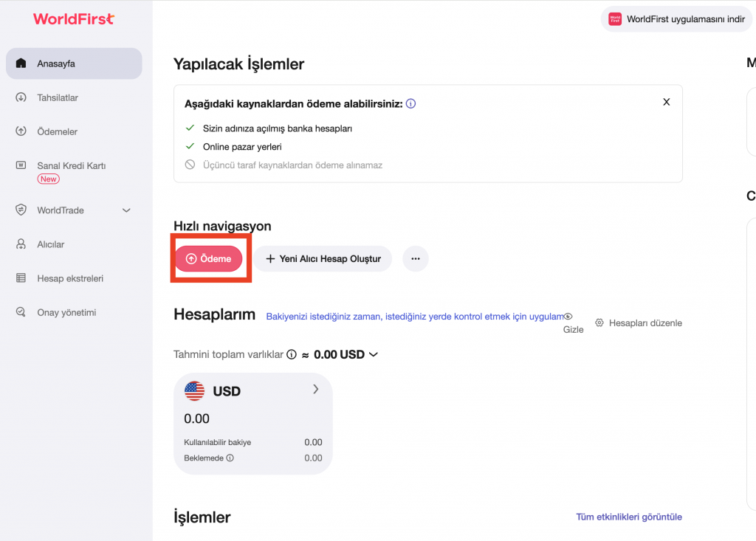Click the Alıcılar person icon

(x=21, y=244)
